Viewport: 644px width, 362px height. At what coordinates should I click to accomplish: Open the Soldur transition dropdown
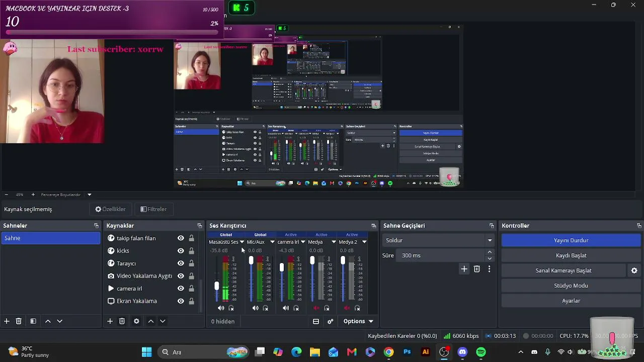(439, 240)
